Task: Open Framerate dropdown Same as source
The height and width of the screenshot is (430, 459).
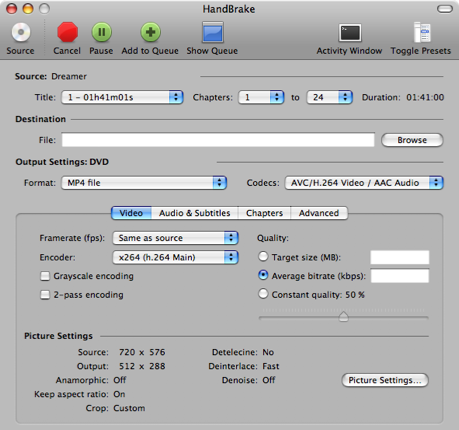Action: 175,238
